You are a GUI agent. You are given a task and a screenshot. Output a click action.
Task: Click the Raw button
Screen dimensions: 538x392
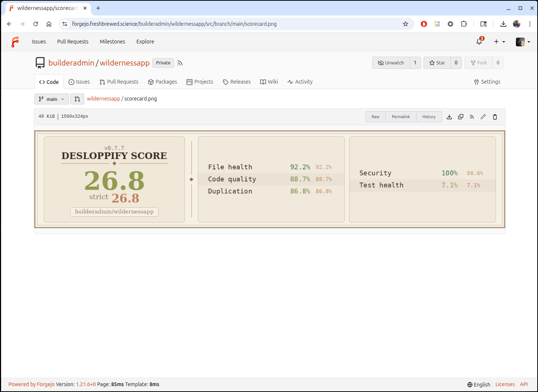coord(375,117)
